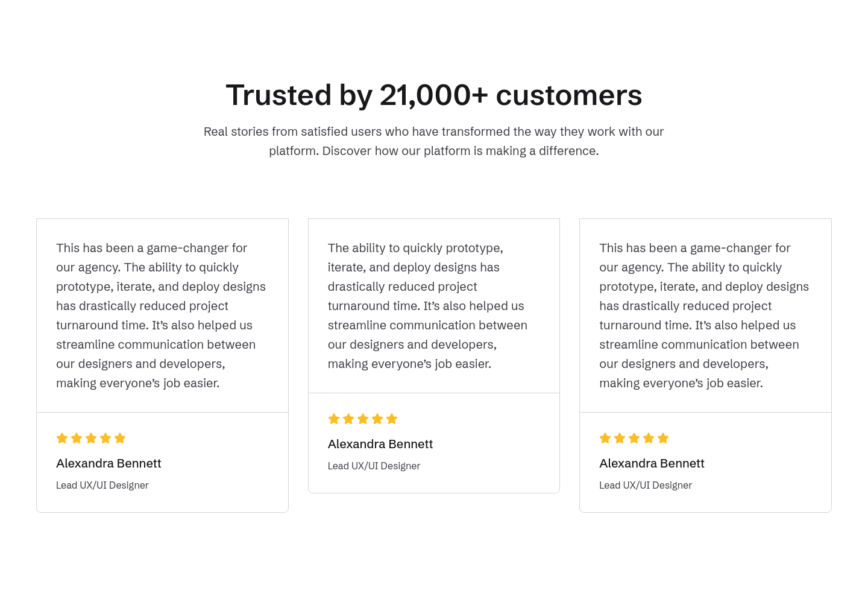Click first star in left testimonial card
Viewport: 868px width, 590px height.
pos(62,438)
